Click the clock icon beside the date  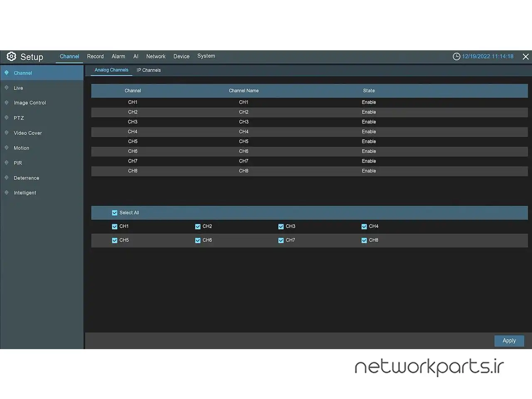point(456,57)
